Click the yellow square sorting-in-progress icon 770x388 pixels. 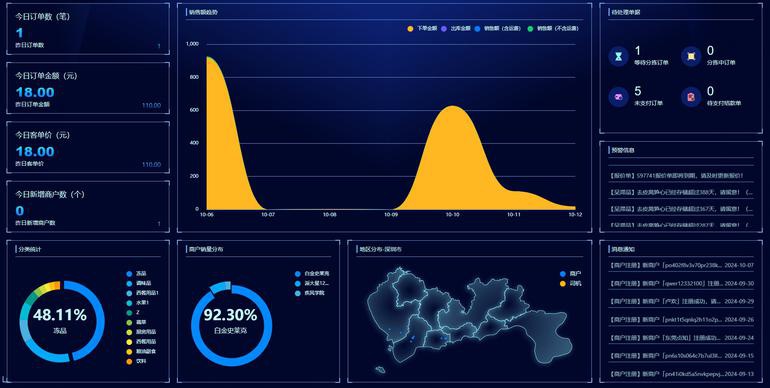pyautogui.click(x=691, y=56)
